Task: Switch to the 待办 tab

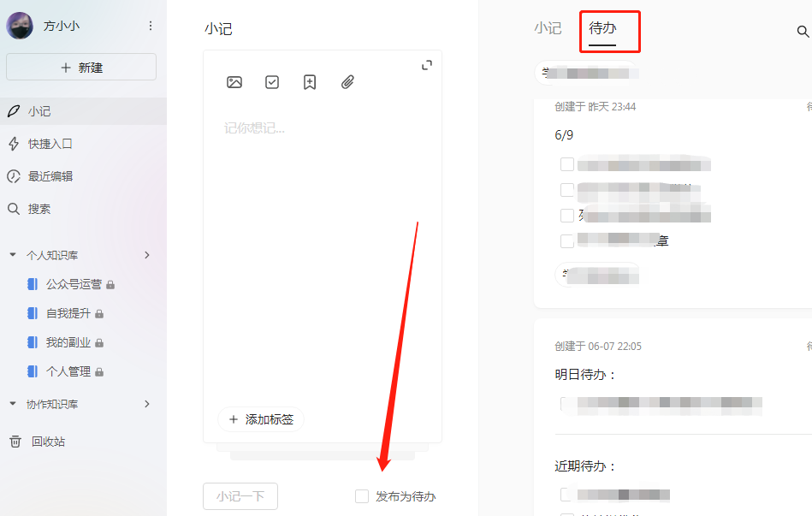Action: point(602,28)
